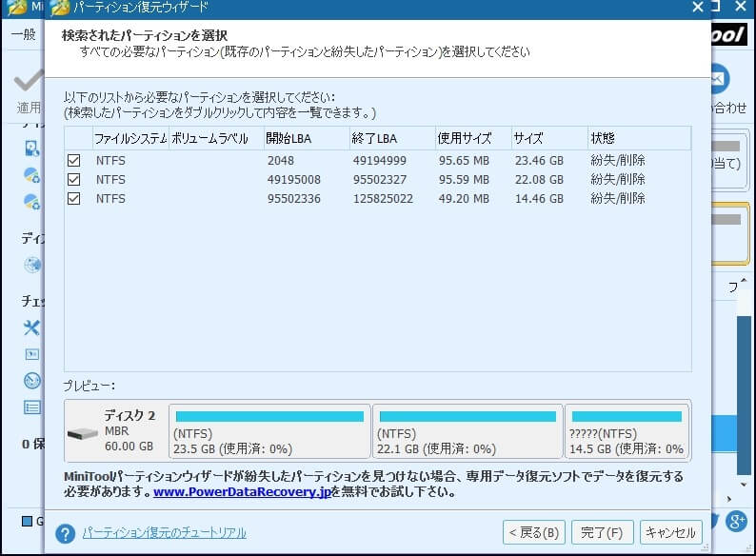The height and width of the screenshot is (556, 756).
Task: Click the 完了(F) finish button
Action: point(602,532)
